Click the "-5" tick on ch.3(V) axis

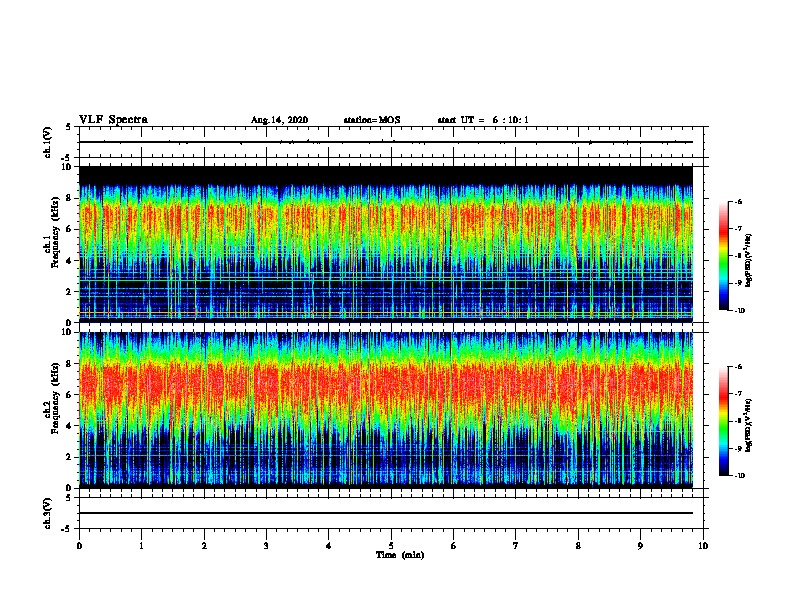click(68, 529)
